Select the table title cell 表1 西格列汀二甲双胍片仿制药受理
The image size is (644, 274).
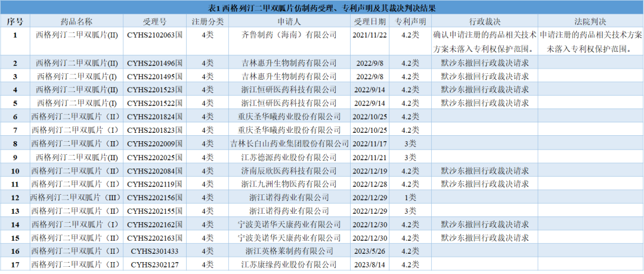click(x=322, y=8)
